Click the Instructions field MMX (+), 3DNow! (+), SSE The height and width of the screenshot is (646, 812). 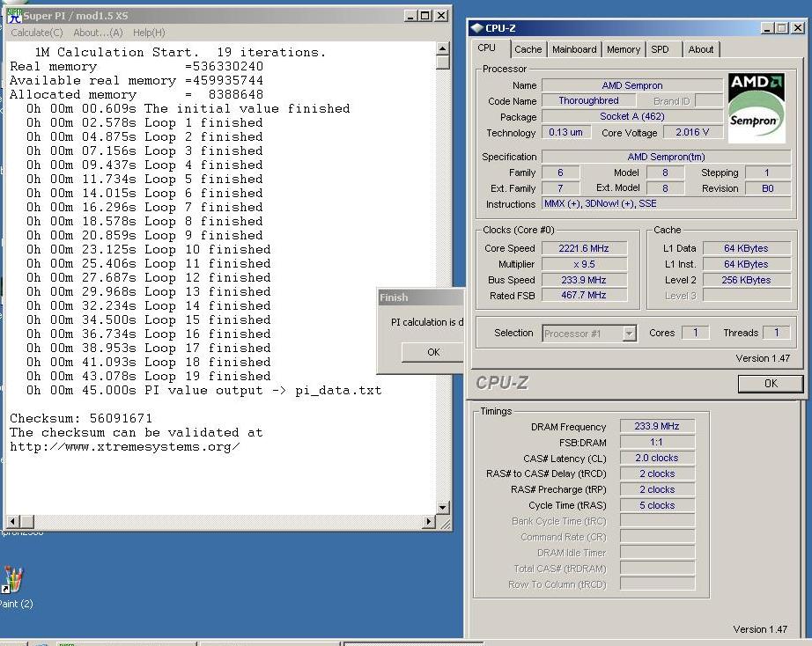click(x=667, y=203)
